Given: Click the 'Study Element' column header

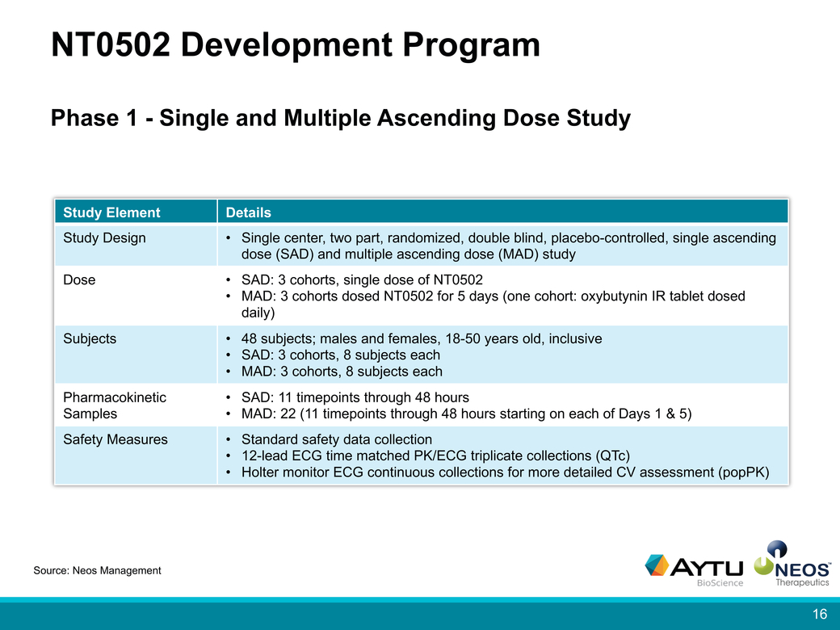Looking at the screenshot, I should [111, 212].
